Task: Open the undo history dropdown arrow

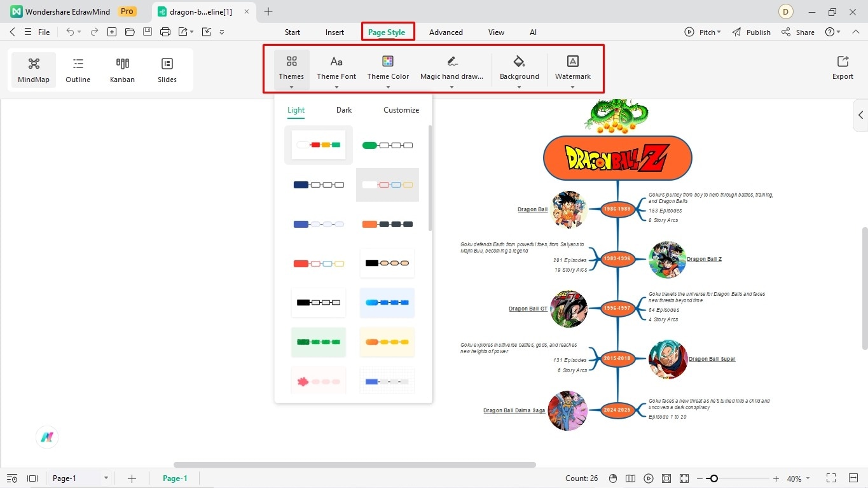Action: pyautogui.click(x=79, y=32)
